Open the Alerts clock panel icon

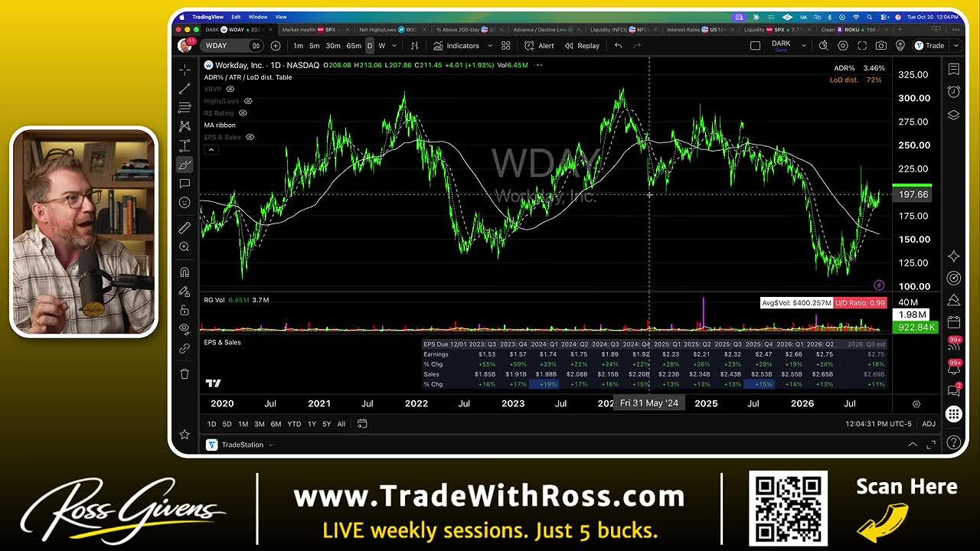click(x=953, y=92)
